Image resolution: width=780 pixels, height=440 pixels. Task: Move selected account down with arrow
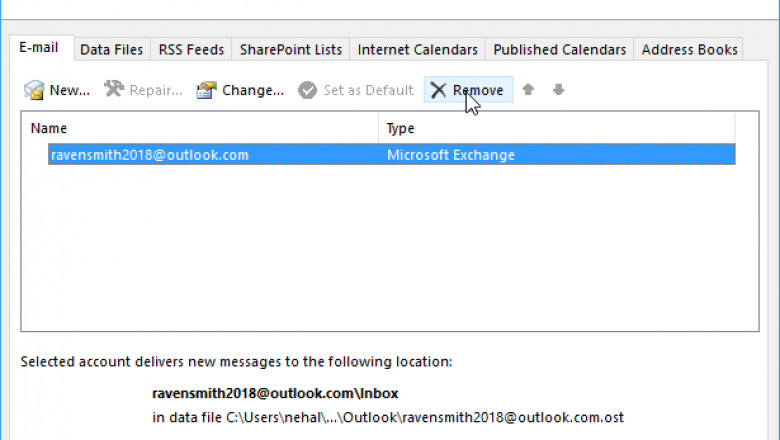[x=559, y=89]
